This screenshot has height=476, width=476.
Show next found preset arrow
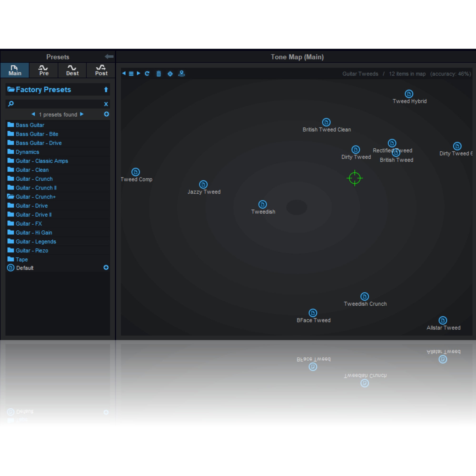[82, 114]
